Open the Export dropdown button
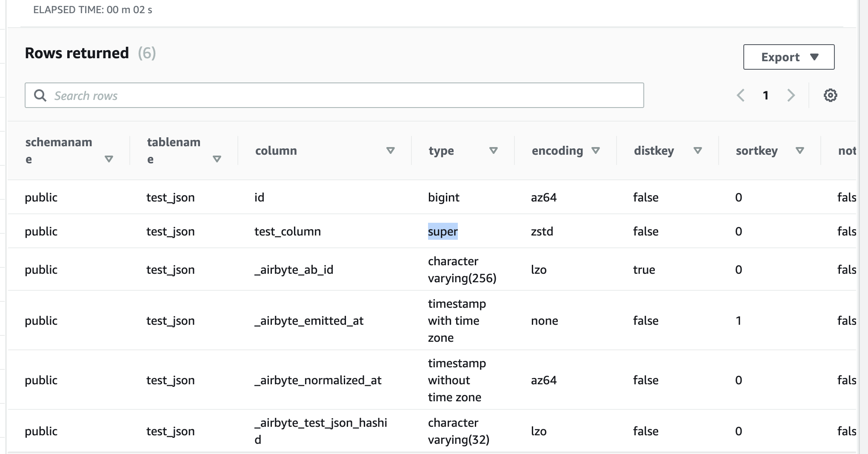 (x=788, y=57)
